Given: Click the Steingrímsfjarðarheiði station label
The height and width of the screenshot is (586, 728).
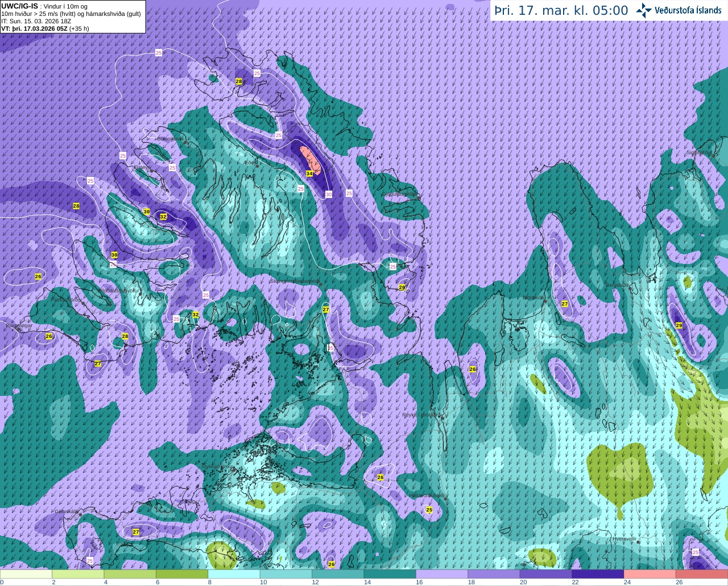Looking at the screenshot, I should (x=295, y=280).
